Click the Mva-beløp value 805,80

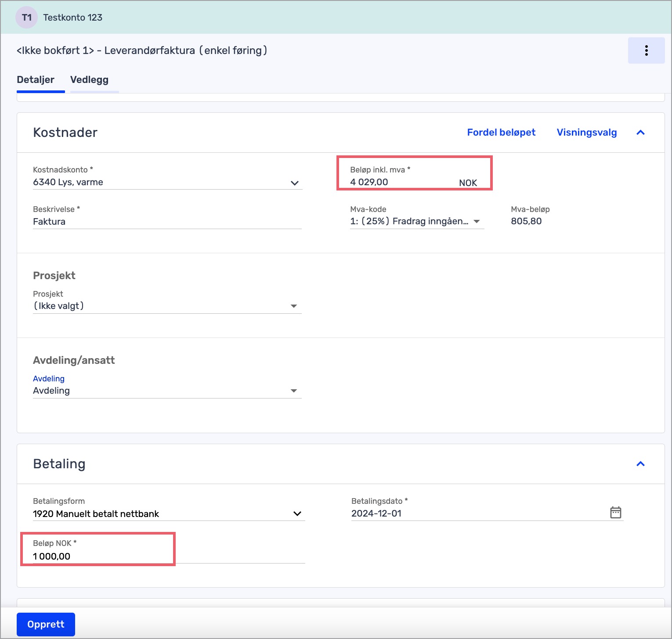526,221
